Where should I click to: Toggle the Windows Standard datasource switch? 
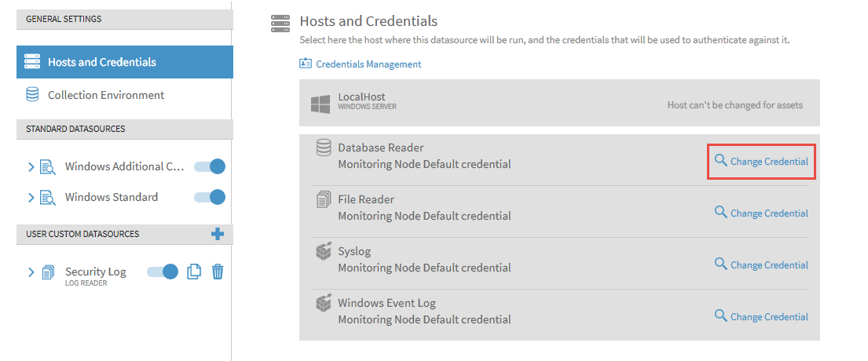tap(210, 197)
